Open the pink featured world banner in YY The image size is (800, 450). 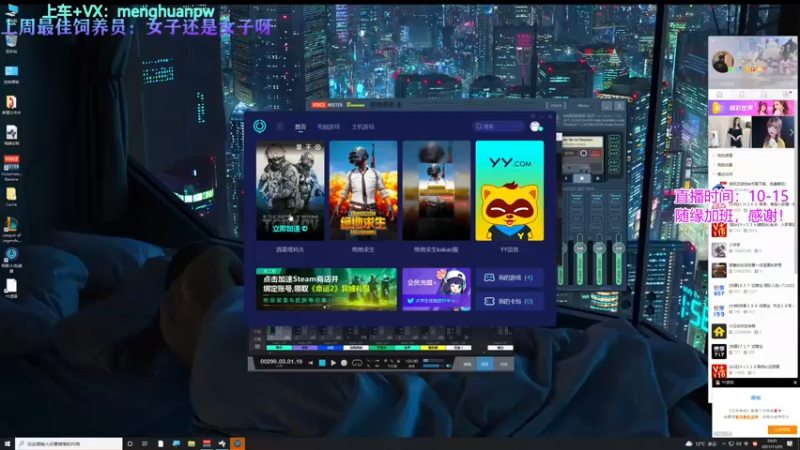[x=752, y=108]
